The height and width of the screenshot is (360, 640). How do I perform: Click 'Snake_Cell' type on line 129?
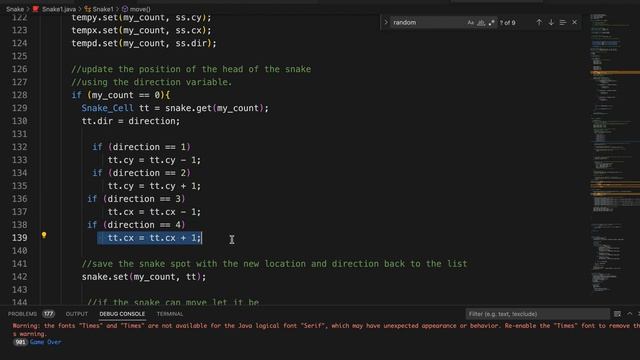pos(107,108)
